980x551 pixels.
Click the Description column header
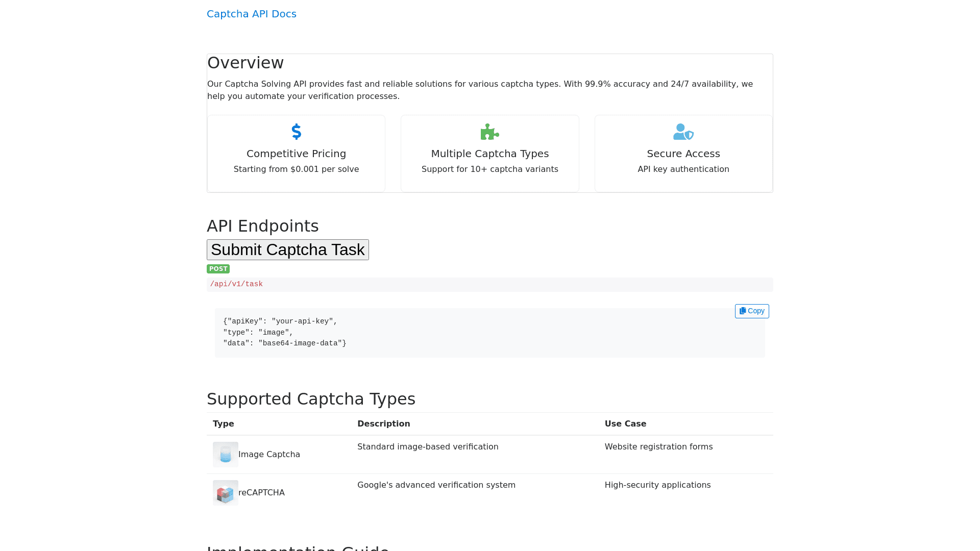pyautogui.click(x=383, y=424)
